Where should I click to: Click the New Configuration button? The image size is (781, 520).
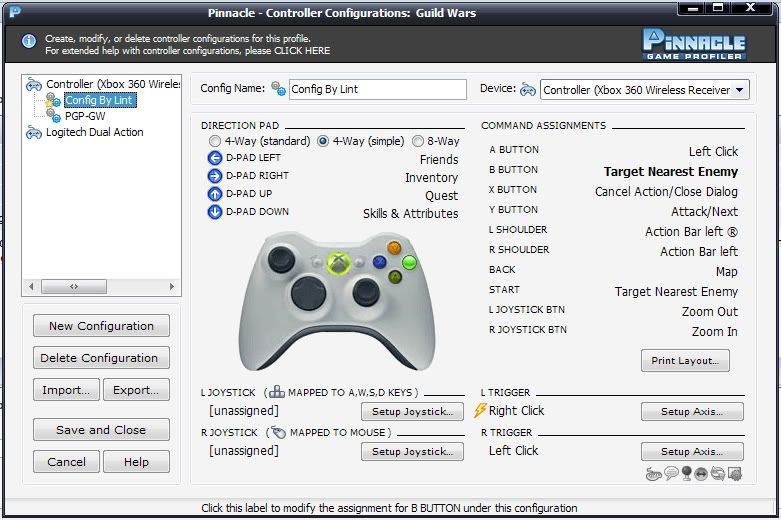(x=101, y=326)
